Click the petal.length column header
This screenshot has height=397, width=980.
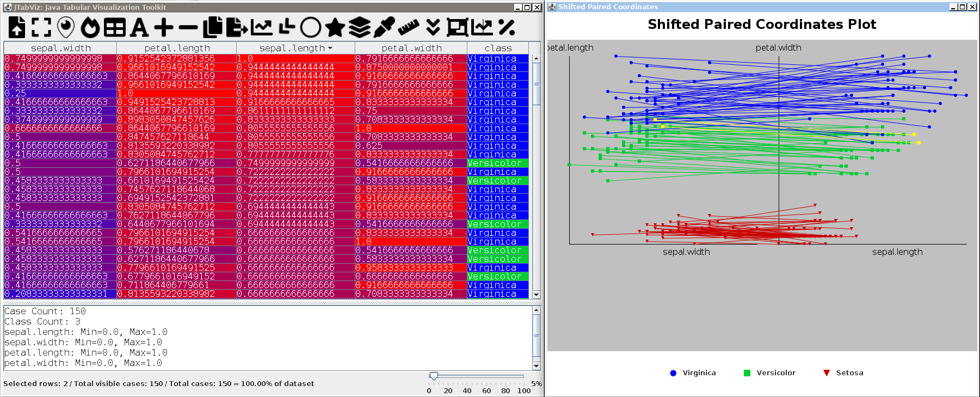177,48
